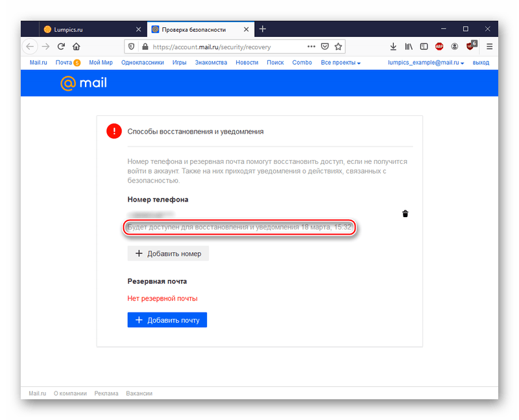519x420 pixels.
Task: Open a new tab with plus button
Action: pos(263,29)
